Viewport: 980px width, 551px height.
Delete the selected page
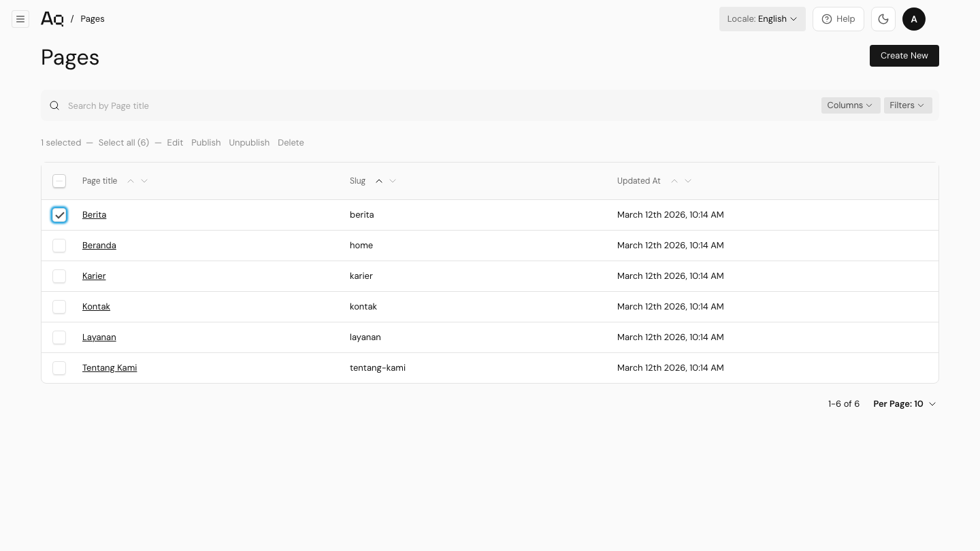(x=291, y=143)
